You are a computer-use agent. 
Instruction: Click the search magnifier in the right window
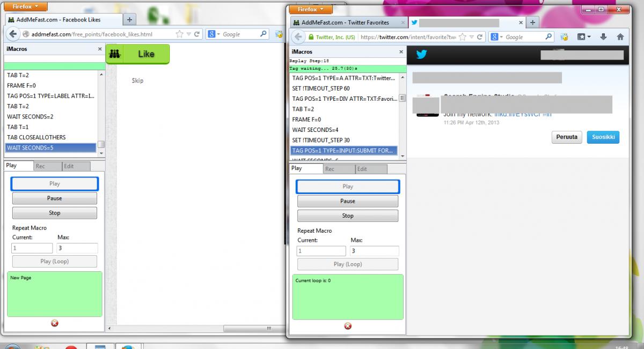(x=548, y=37)
